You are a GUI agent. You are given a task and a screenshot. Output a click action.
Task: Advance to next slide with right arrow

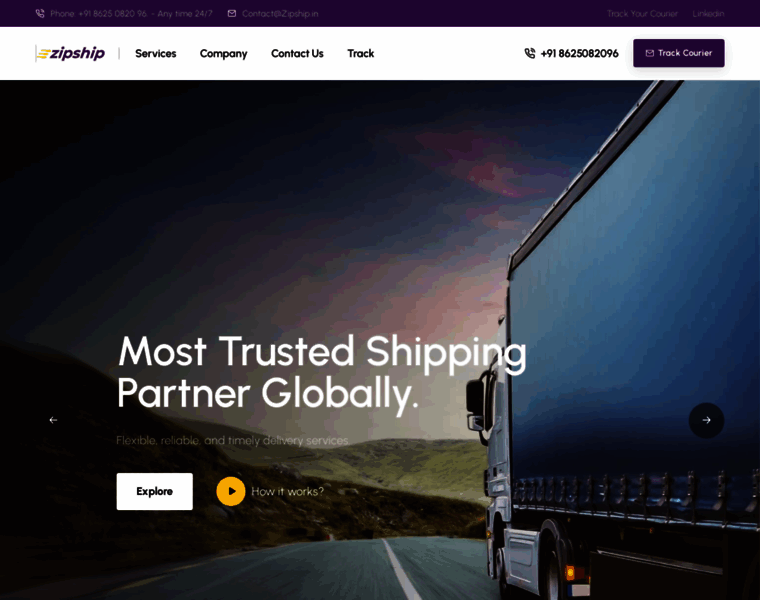tap(706, 420)
